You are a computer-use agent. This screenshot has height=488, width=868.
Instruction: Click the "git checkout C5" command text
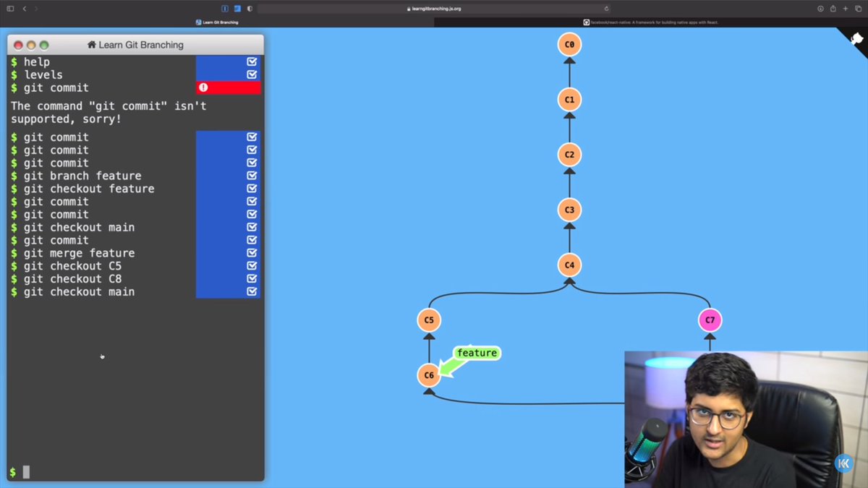pos(73,266)
